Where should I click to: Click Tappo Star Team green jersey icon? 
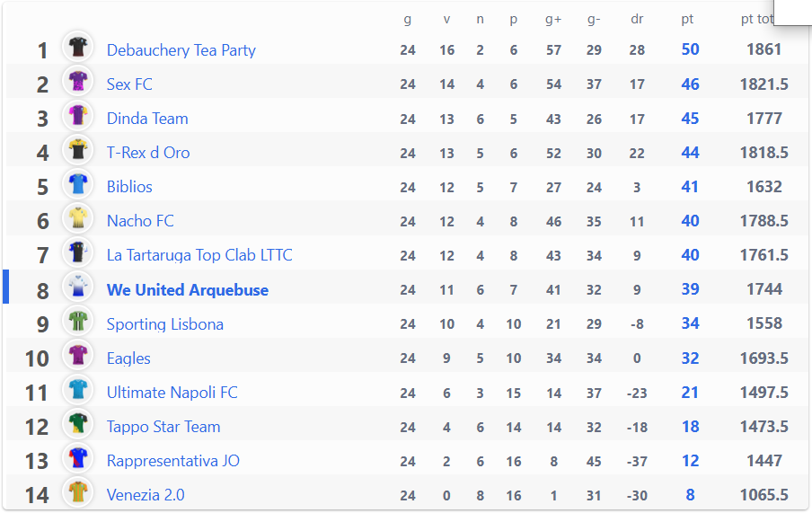77,423
